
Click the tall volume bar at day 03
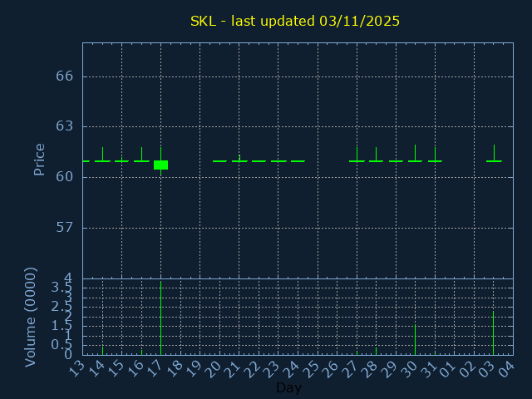click(494, 332)
